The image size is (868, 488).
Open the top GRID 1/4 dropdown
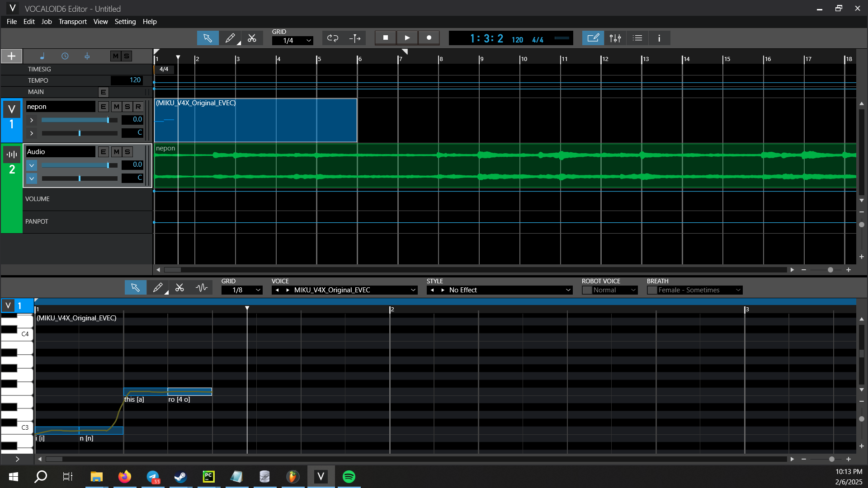pos(292,41)
